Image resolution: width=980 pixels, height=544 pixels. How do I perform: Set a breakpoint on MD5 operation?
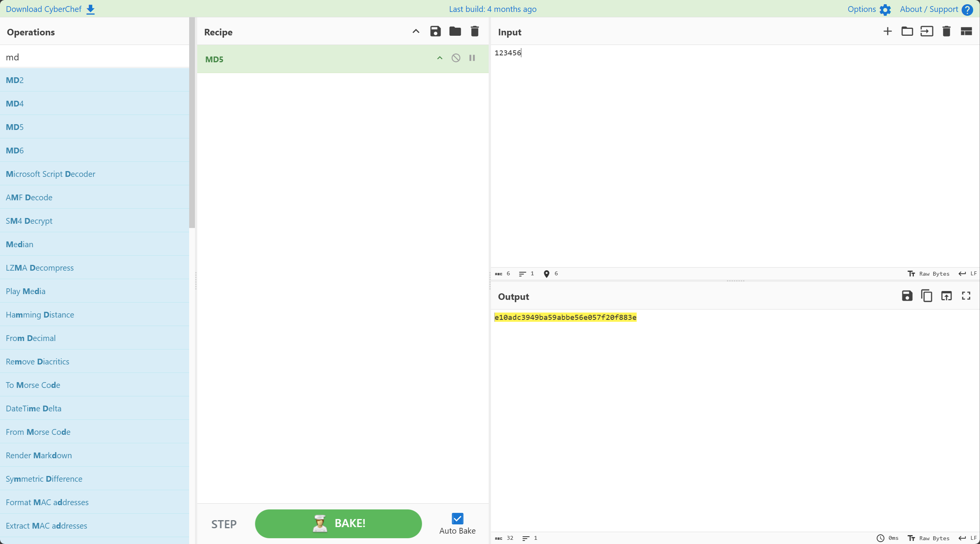[x=472, y=58]
